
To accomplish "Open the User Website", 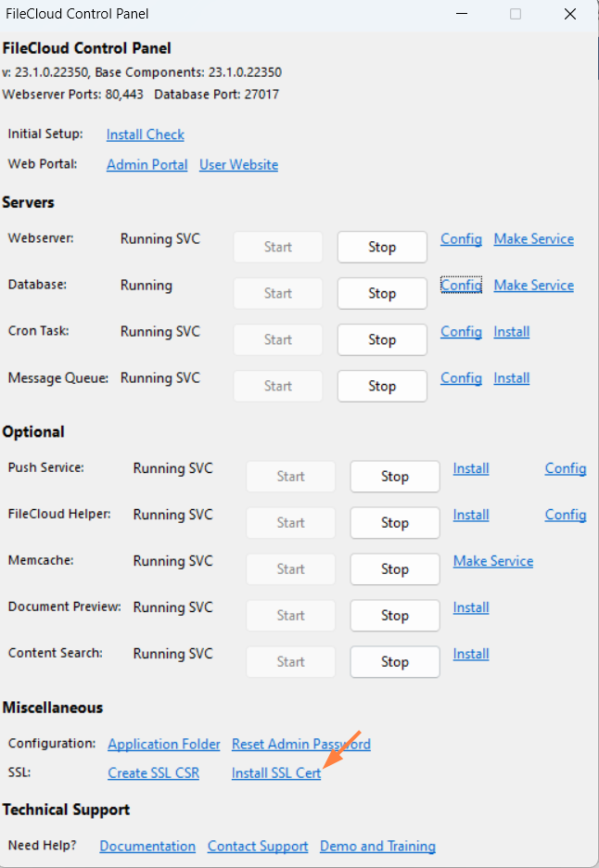I will (x=238, y=164).
